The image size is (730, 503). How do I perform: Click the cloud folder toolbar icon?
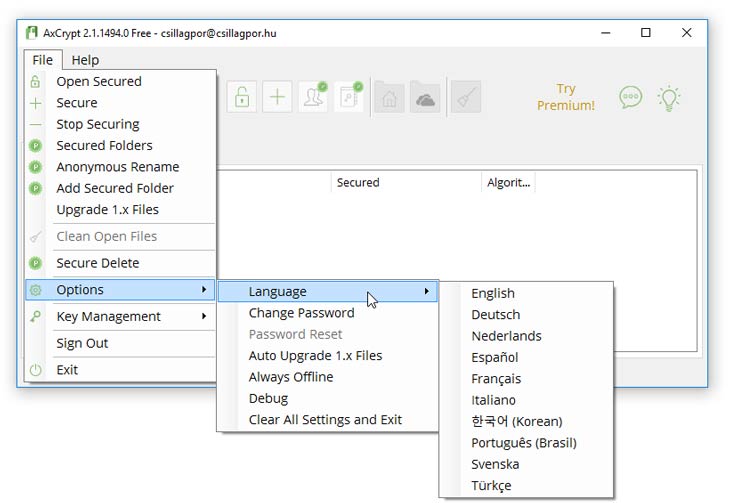click(425, 97)
